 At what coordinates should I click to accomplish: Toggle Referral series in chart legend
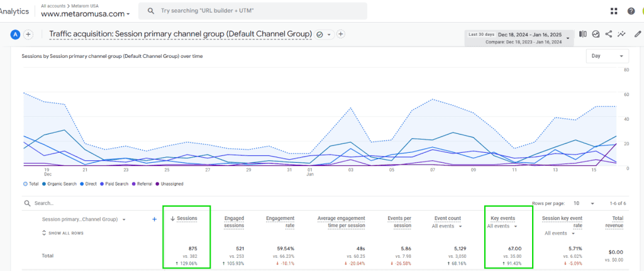(x=142, y=184)
